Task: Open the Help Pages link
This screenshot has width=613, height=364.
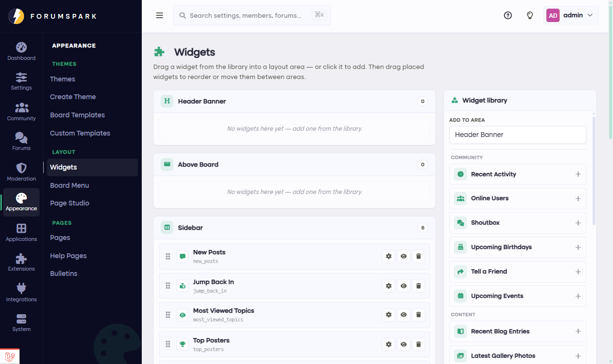Action: click(92, 256)
